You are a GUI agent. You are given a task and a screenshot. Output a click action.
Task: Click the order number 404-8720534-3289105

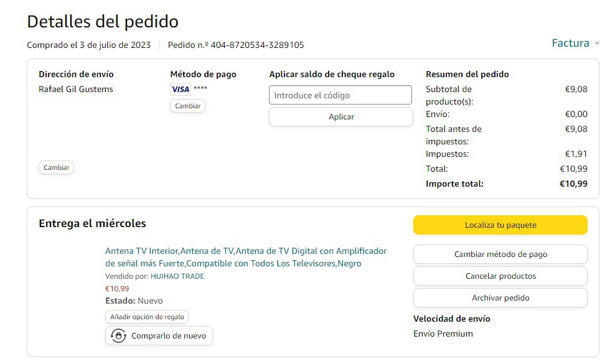click(x=257, y=45)
